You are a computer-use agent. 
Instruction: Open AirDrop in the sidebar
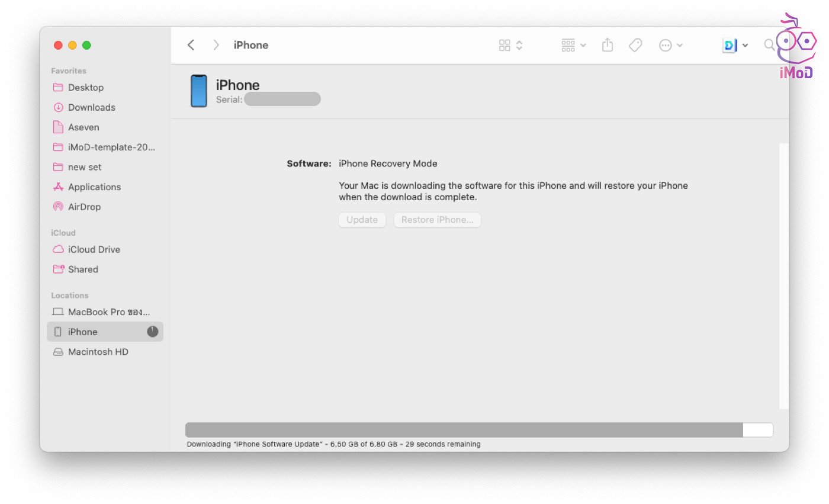(x=84, y=207)
